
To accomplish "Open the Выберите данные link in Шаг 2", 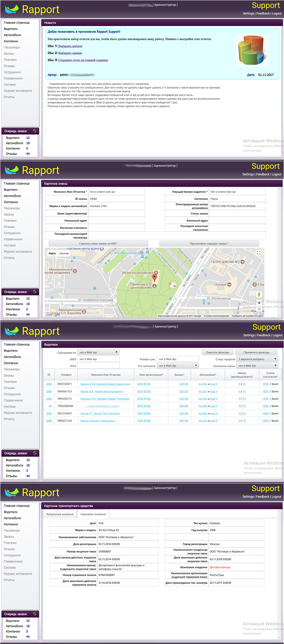I will click(x=70, y=53).
